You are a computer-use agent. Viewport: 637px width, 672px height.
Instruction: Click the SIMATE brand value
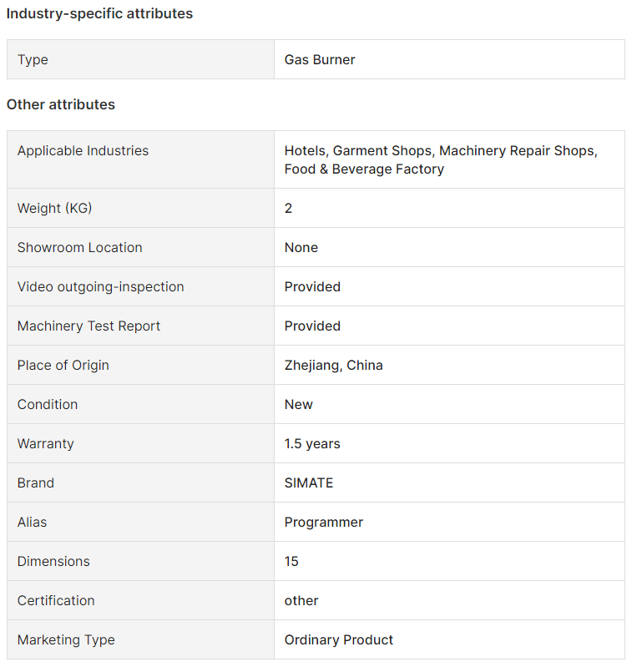309,483
